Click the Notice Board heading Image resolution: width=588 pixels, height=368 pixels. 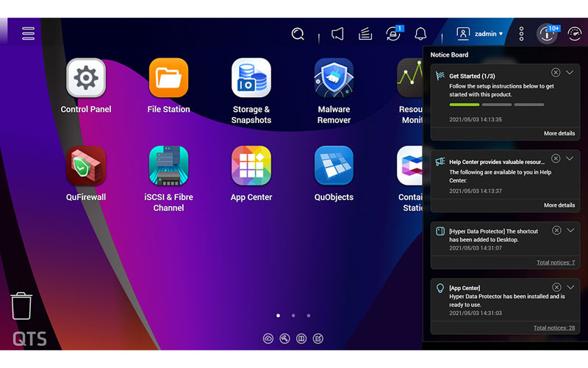(x=449, y=54)
